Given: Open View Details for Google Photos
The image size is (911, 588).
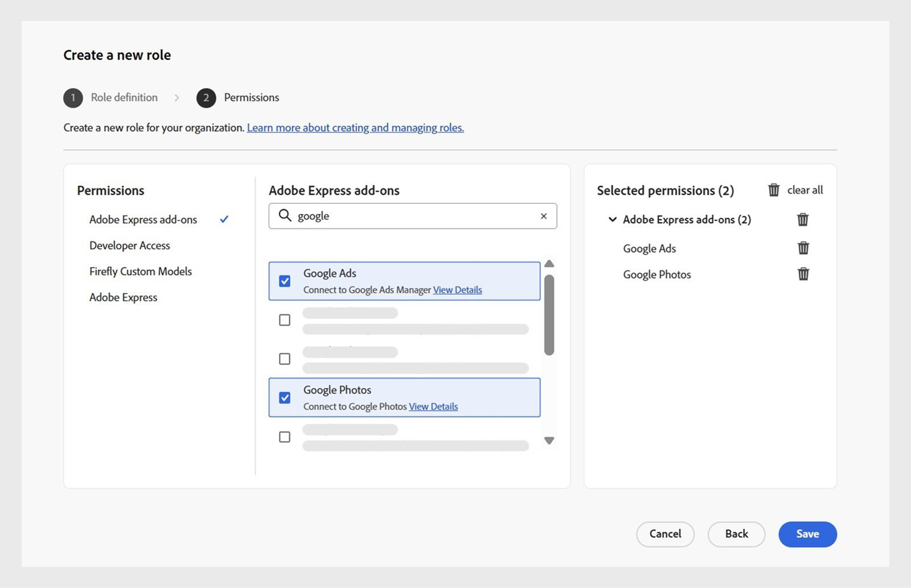Looking at the screenshot, I should (433, 406).
